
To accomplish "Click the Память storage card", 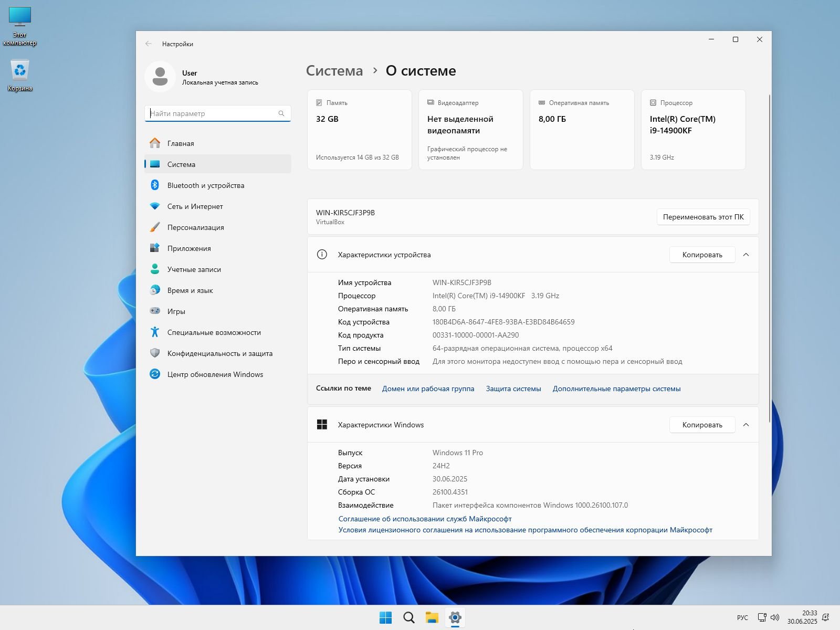I will [x=360, y=130].
